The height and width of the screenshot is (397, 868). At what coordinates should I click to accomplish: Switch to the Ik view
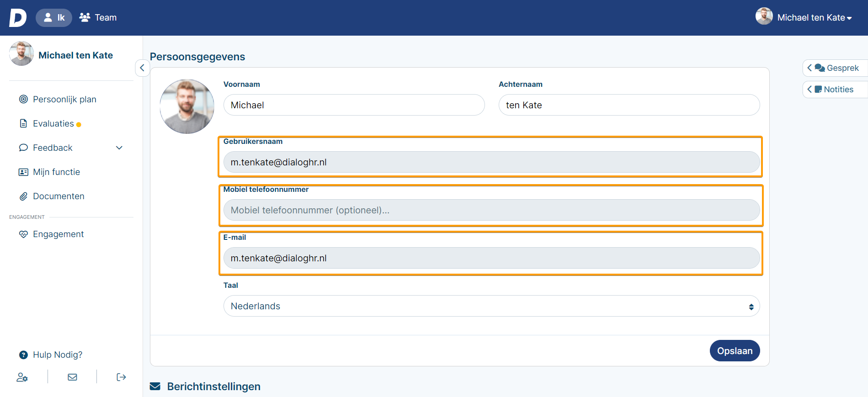tap(54, 18)
